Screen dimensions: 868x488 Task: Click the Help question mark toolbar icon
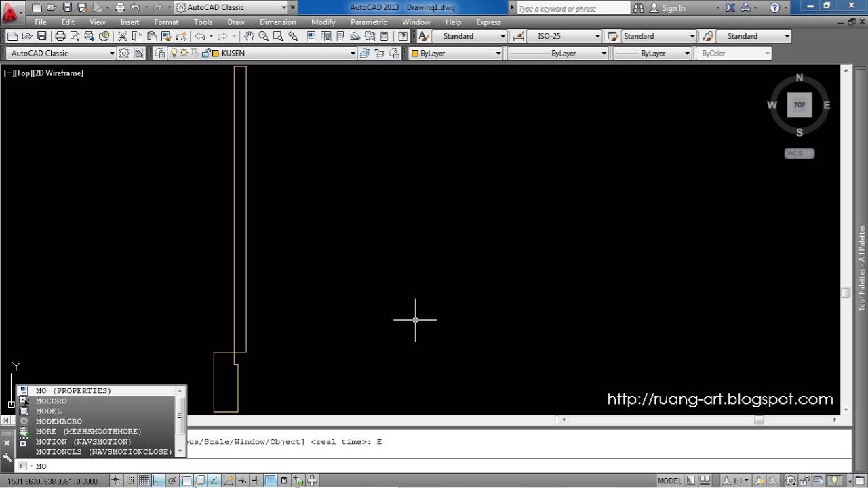click(403, 36)
